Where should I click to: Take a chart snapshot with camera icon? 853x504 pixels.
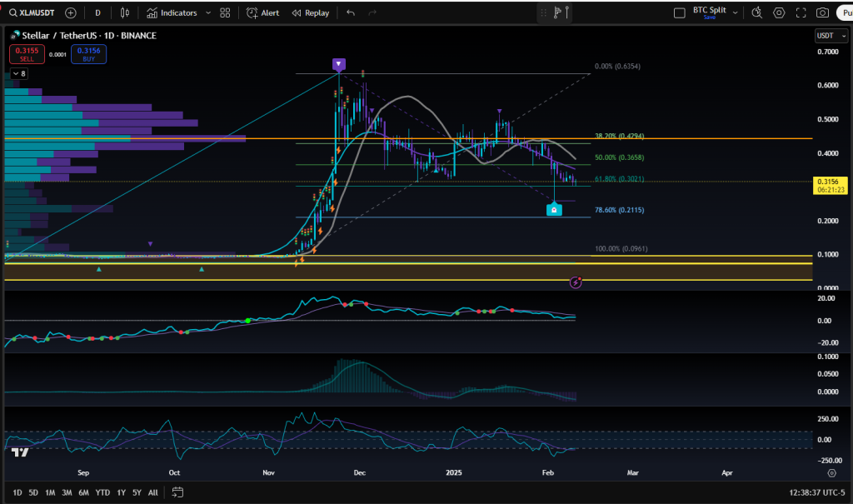pyautogui.click(x=822, y=12)
